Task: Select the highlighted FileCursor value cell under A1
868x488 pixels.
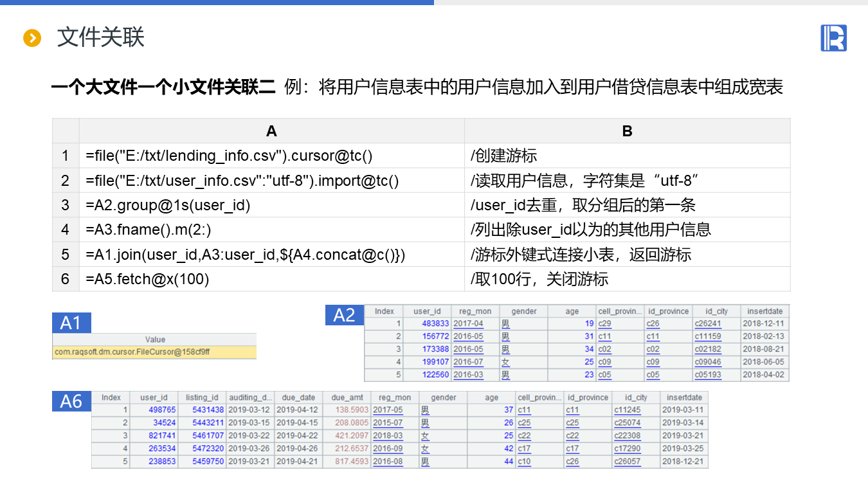Action: [154, 352]
